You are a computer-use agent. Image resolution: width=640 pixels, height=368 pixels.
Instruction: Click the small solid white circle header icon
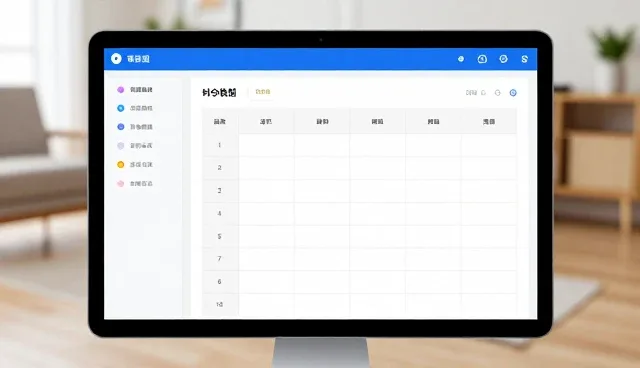coord(461,59)
